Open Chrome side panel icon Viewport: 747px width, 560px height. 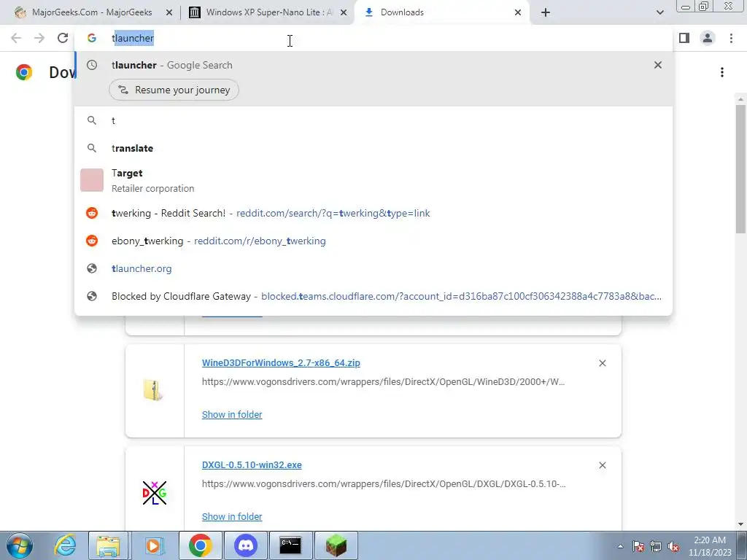click(684, 38)
